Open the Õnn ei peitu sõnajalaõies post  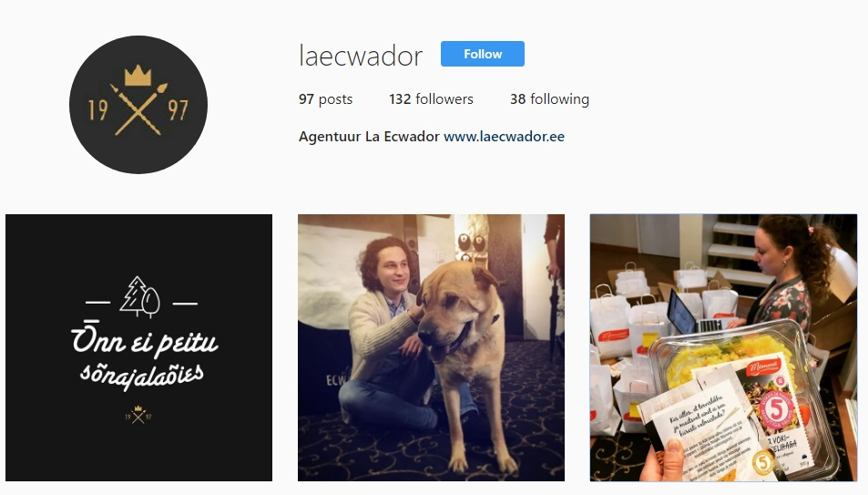click(x=139, y=347)
